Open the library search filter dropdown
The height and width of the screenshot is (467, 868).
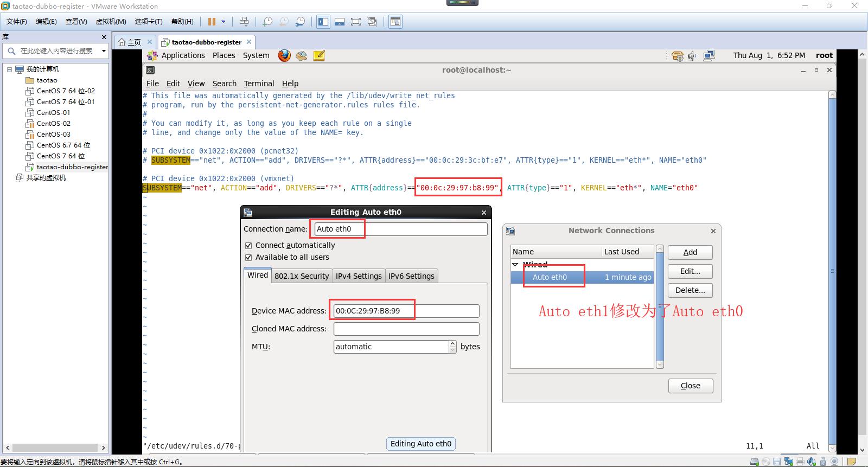[x=104, y=51]
